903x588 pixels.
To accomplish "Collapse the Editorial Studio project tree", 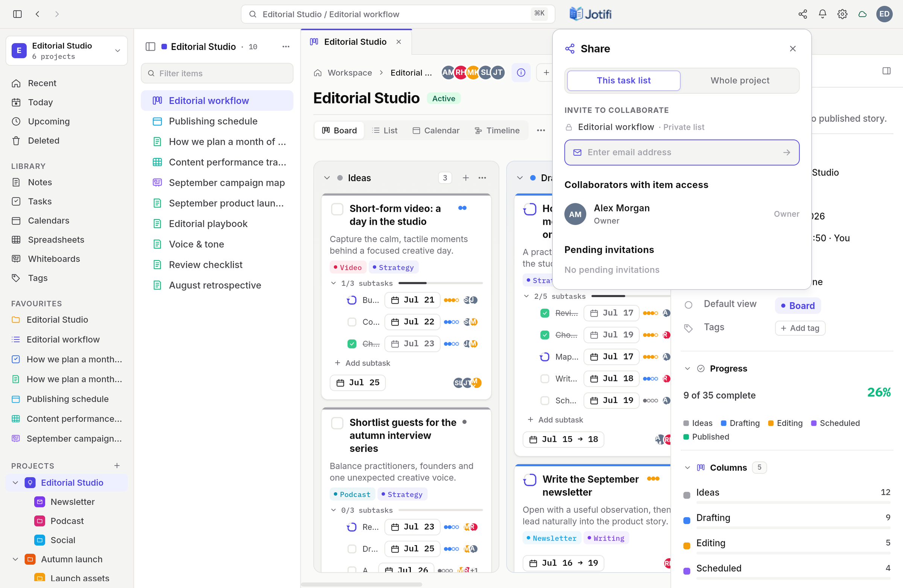I will pyautogui.click(x=15, y=483).
